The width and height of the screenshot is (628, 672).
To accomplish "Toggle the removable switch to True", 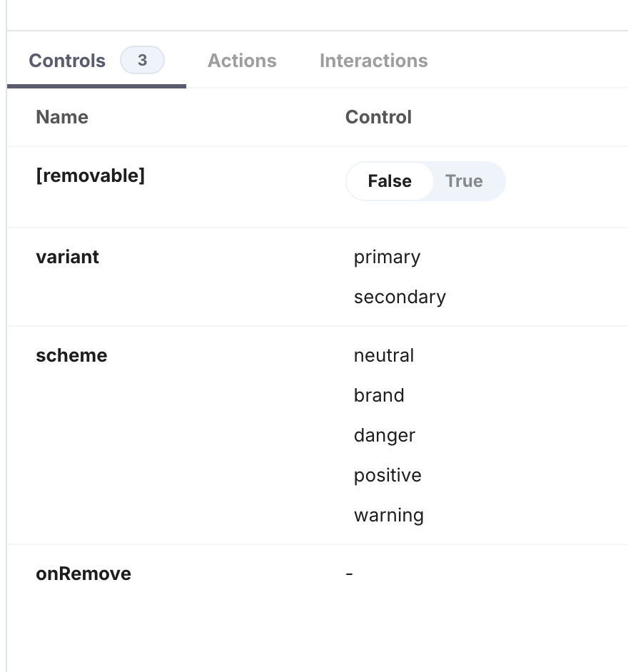I will click(x=464, y=181).
